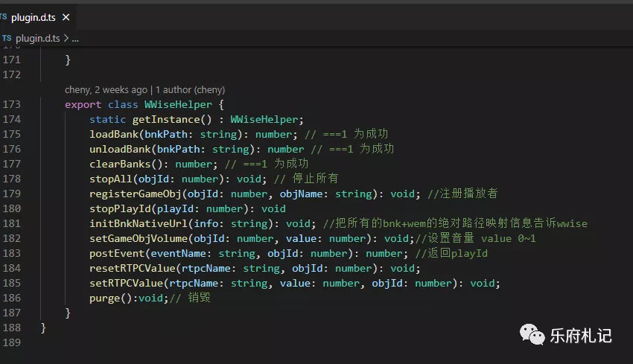Click the 'value 0~1' comment on line 182
The height and width of the screenshot is (364, 633).
[x=508, y=238]
